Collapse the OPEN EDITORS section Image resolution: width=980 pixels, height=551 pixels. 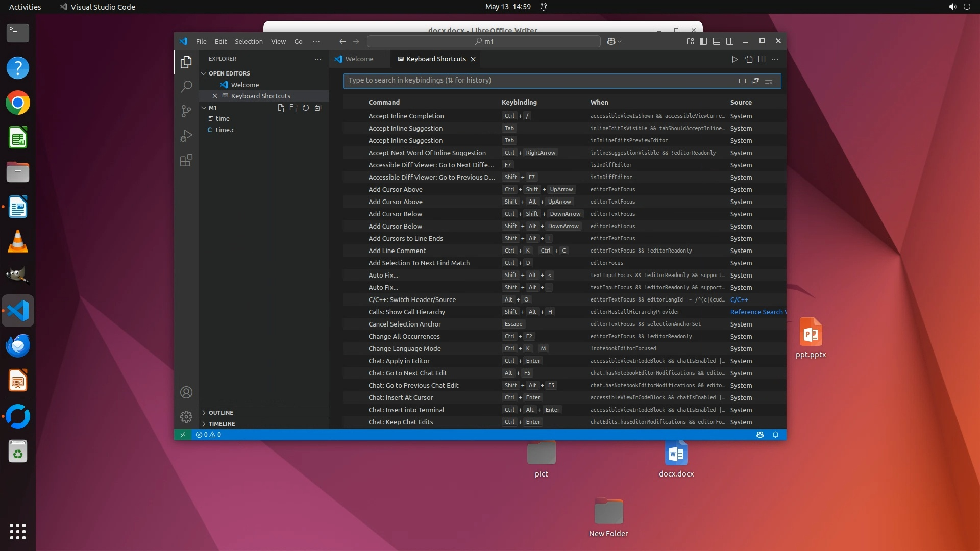coord(229,73)
